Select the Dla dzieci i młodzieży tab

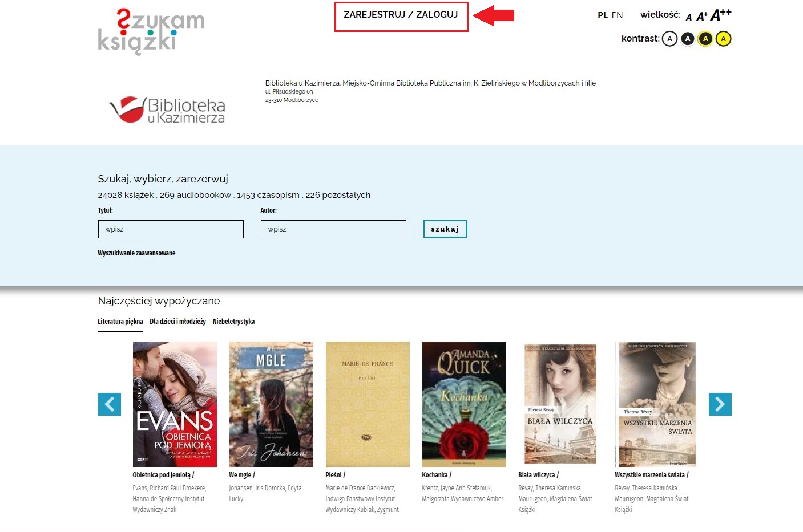(177, 322)
